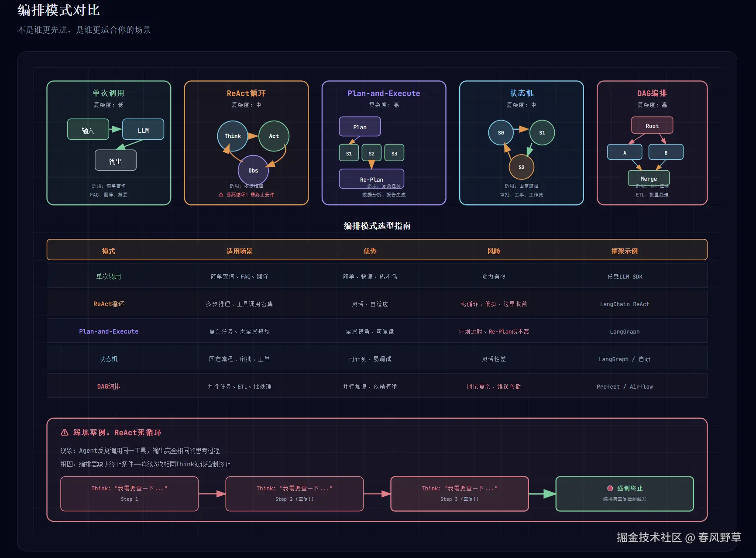Click the 全局视角、可复盘 cell

pyautogui.click(x=370, y=331)
